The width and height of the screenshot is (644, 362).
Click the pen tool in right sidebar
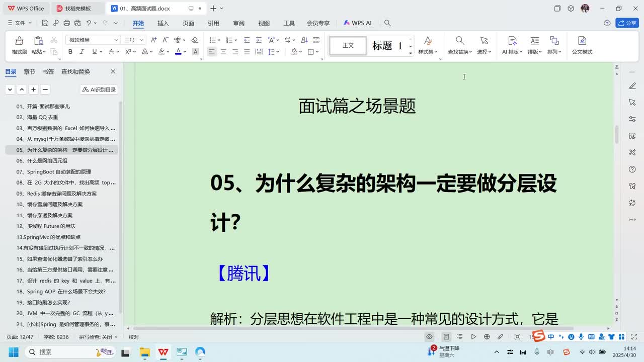(x=632, y=86)
